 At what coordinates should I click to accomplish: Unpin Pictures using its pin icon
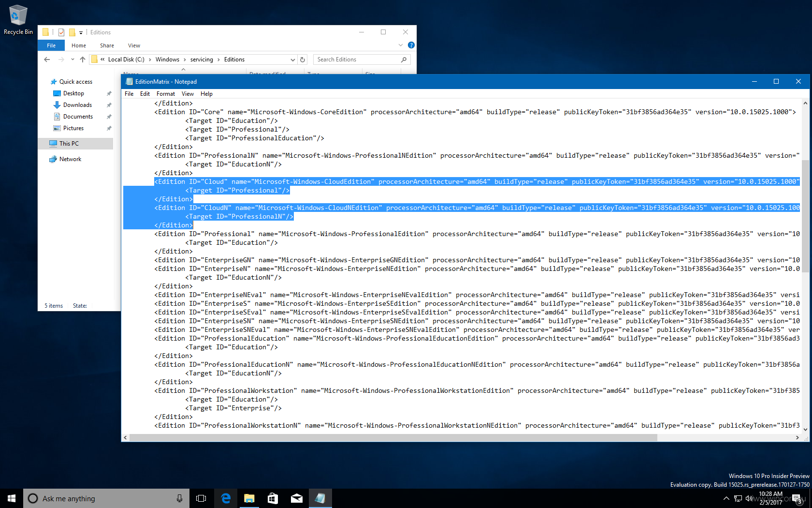point(109,128)
